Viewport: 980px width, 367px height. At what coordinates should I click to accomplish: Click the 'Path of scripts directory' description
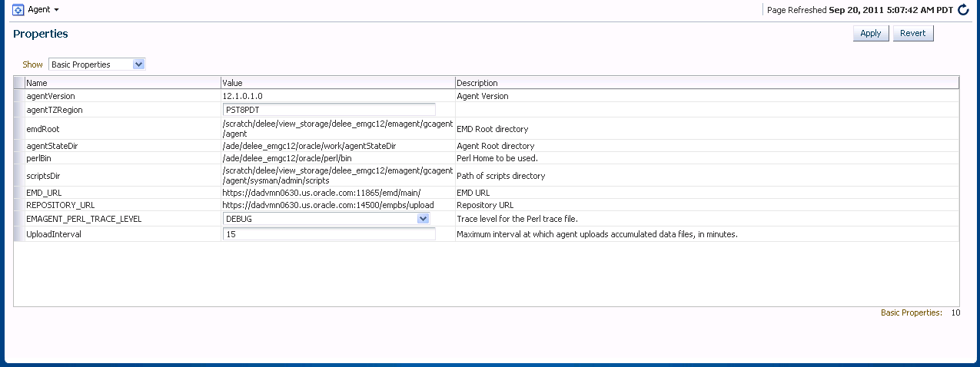click(x=501, y=176)
